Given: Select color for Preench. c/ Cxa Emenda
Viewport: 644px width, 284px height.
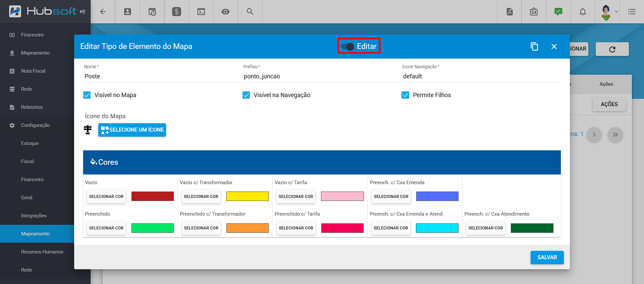Looking at the screenshot, I should (391, 197).
